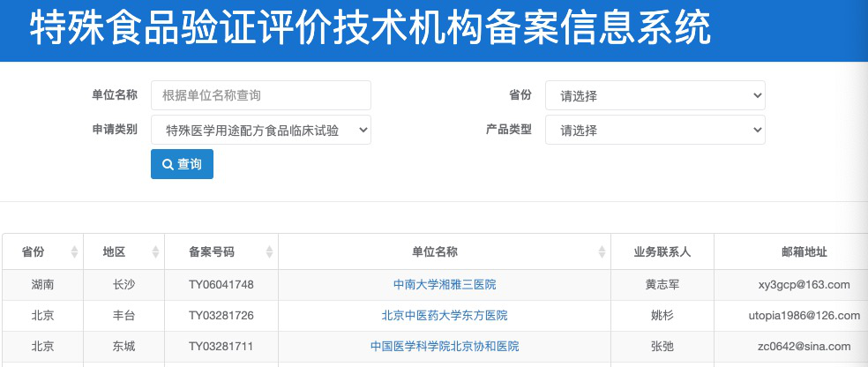The height and width of the screenshot is (367, 868).
Task: Open 北京中医药大学东方医院 link
Action: [445, 316]
